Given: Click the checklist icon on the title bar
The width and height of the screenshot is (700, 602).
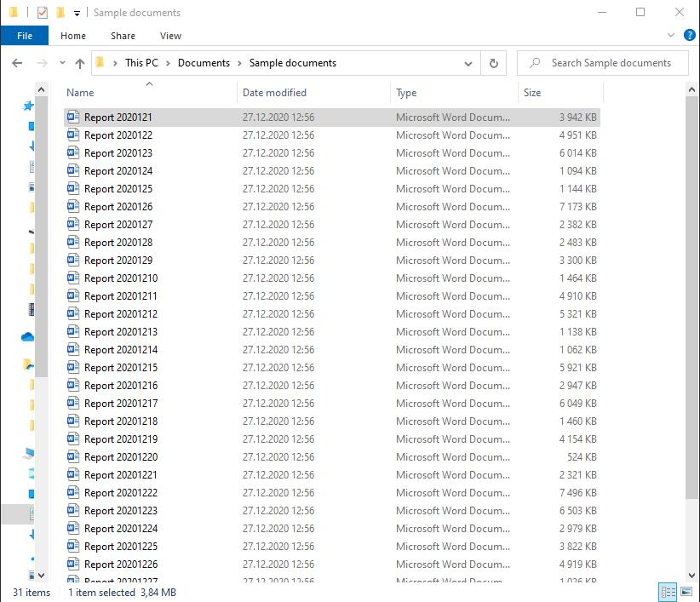Looking at the screenshot, I should pyautogui.click(x=43, y=12).
